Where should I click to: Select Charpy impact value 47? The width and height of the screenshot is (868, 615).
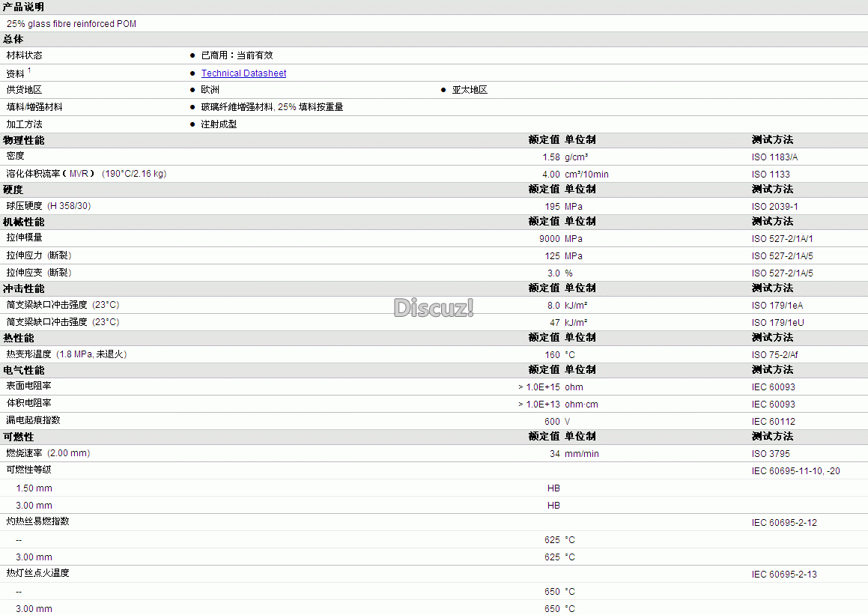555,322
